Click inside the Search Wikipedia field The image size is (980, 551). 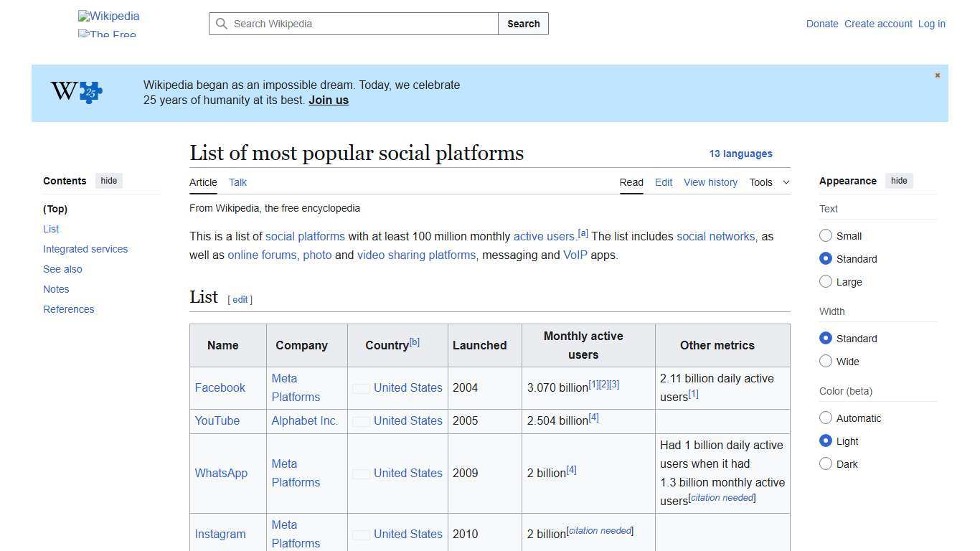coord(352,24)
